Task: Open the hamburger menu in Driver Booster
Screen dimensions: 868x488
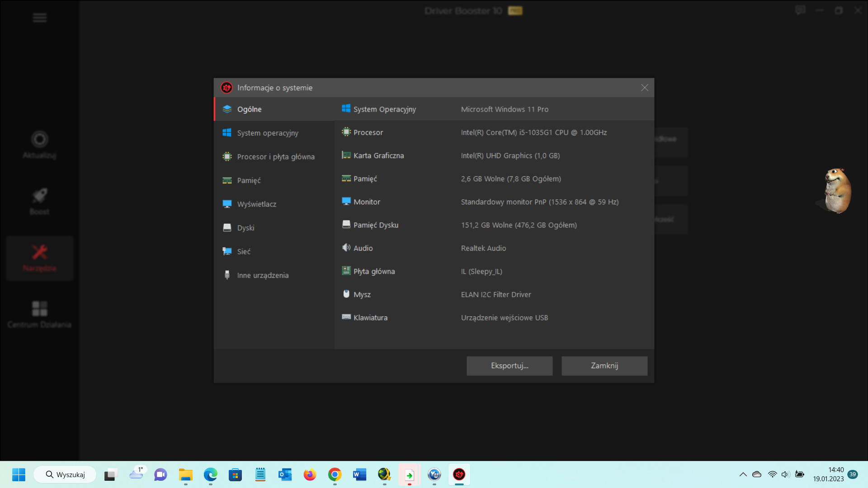Action: [x=40, y=18]
